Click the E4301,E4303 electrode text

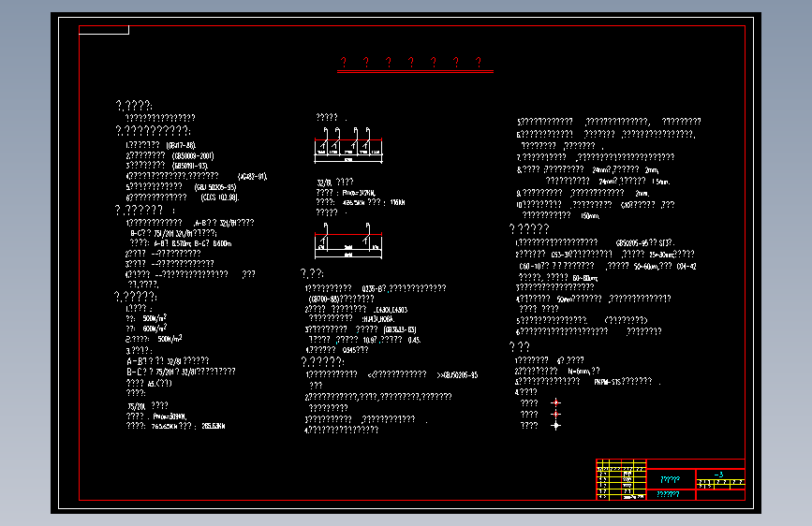click(391, 310)
